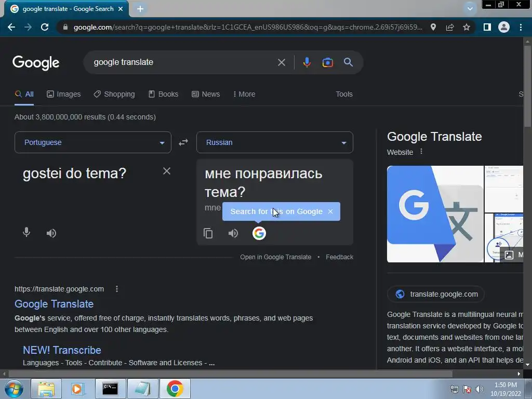Screen dimensions: 532x399
Task: Dismiss the 'Search for this on Google' tooltip
Action: (x=330, y=211)
